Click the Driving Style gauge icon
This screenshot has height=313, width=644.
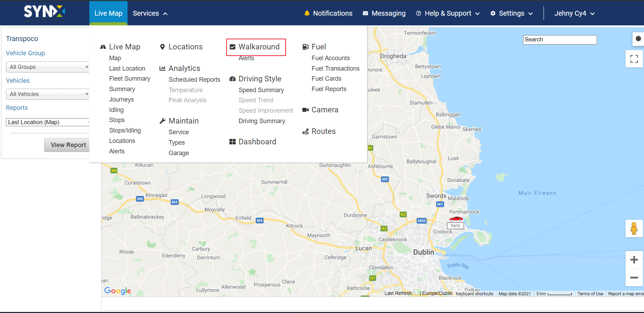coord(233,79)
